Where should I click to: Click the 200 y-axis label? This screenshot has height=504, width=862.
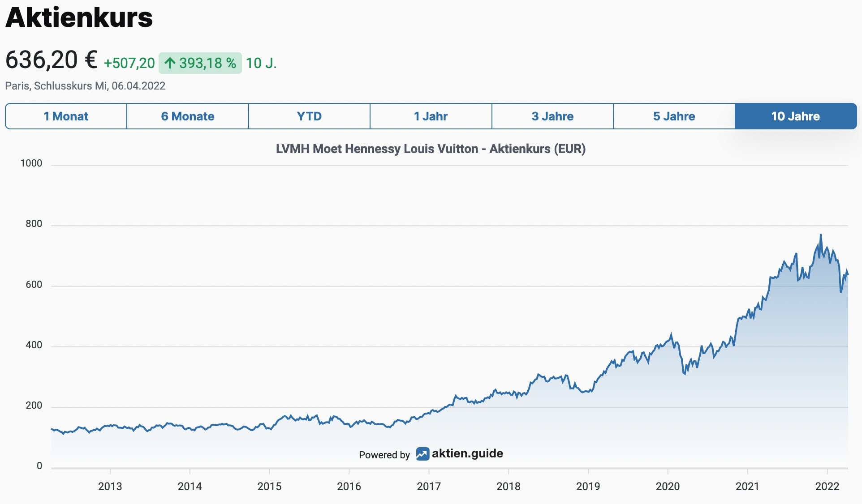[34, 406]
